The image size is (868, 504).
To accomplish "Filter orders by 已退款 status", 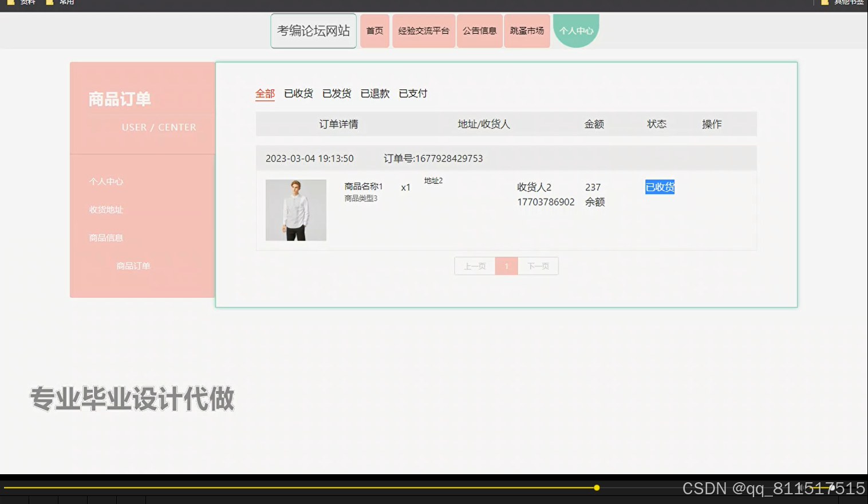I will (374, 93).
